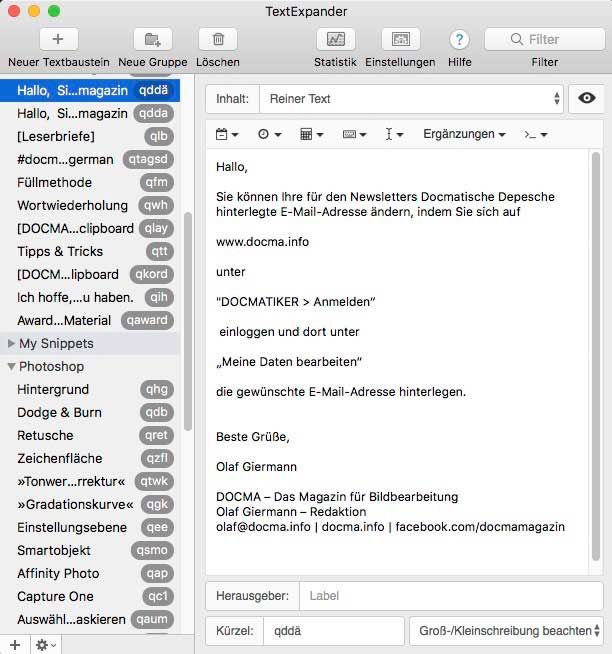Screen dimensions: 612x654
Task: Select the Award...Material snippet
Action: click(90, 320)
